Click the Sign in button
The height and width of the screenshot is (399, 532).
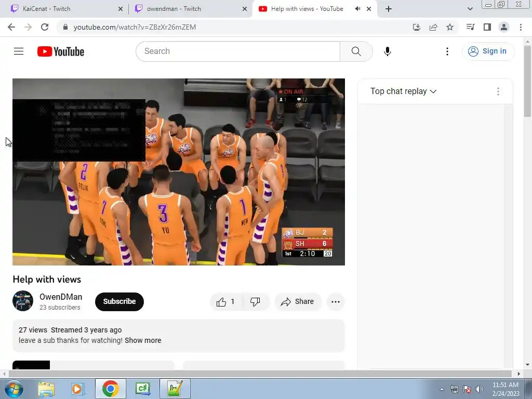(487, 51)
